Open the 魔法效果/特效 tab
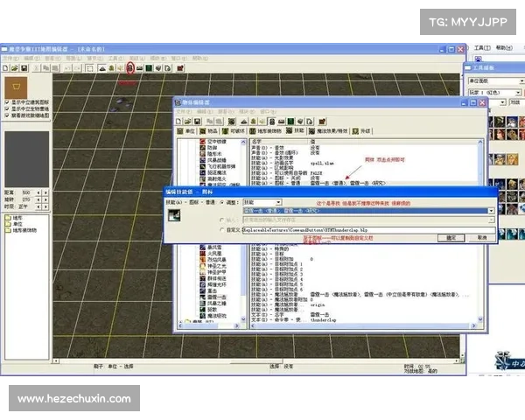Viewport: 525px width, 420px height. click(x=327, y=130)
